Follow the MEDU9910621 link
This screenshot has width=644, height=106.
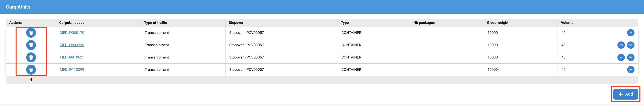(72, 57)
